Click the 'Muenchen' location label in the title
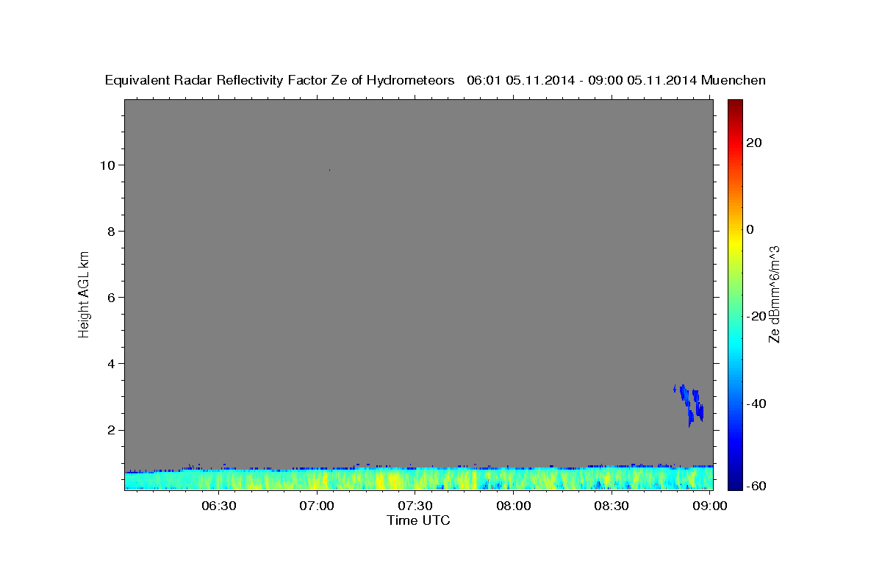The height and width of the screenshot is (588, 882). click(x=734, y=80)
